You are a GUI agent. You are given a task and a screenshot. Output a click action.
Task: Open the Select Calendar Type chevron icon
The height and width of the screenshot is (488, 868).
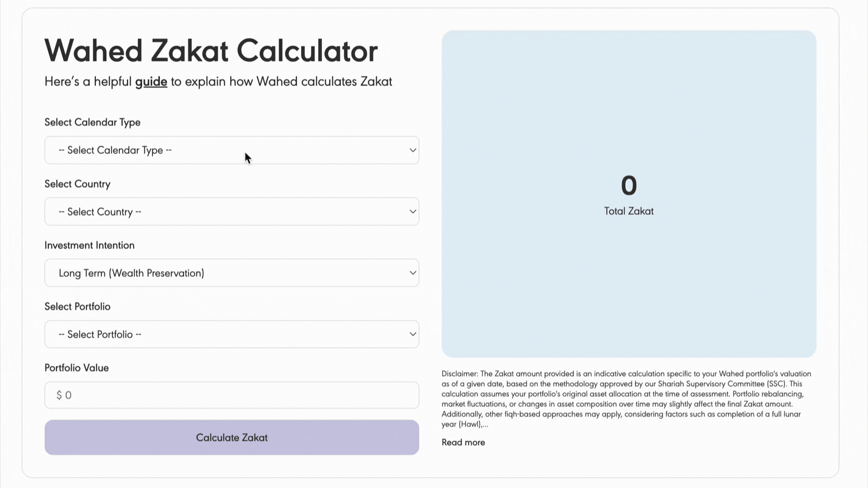[x=412, y=150]
